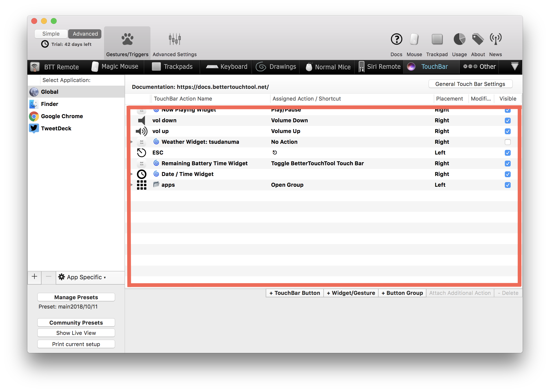Open Advanced Settings sliders icon
Image resolution: width=550 pixels, height=392 pixels.
(x=175, y=39)
